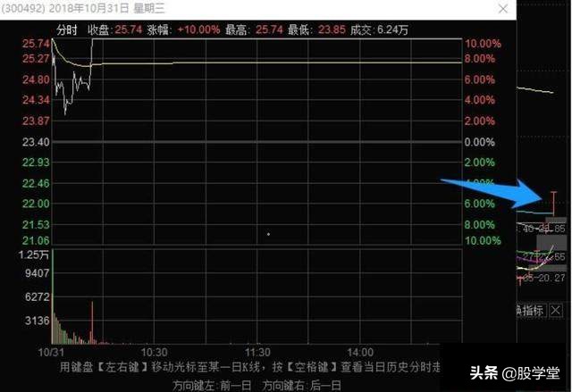Click the green 8.00% percentage label

tap(479, 225)
